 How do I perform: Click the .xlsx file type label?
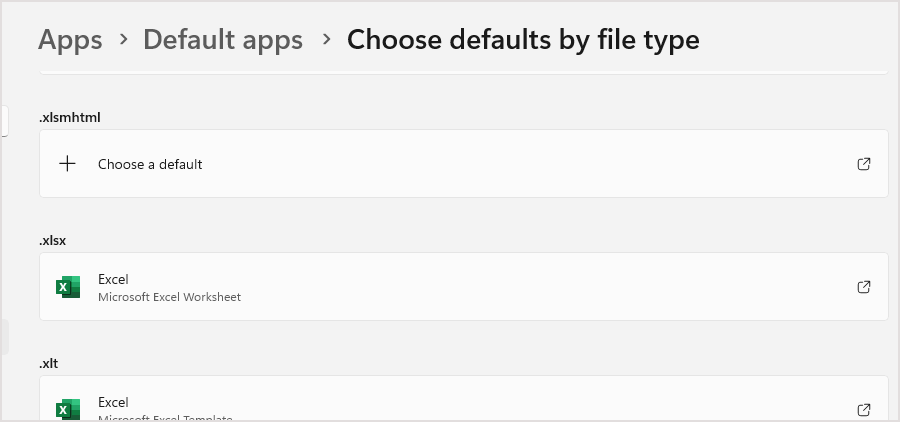point(52,241)
